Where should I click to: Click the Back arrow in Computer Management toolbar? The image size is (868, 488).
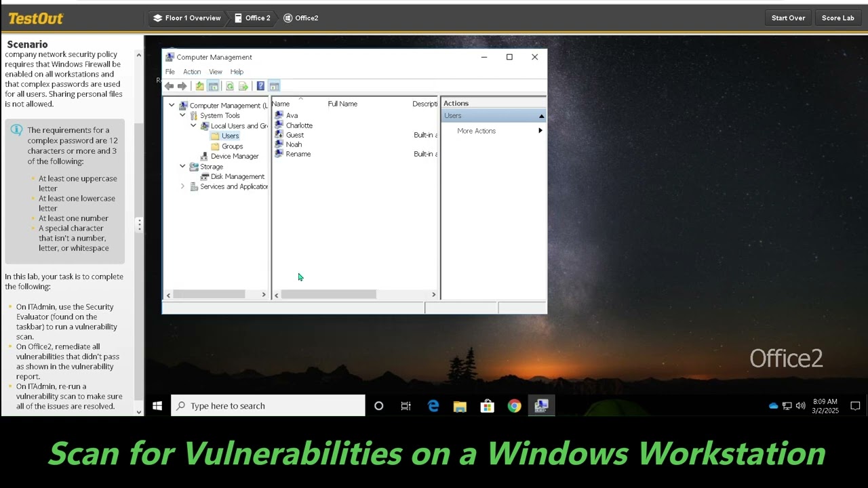[169, 86]
